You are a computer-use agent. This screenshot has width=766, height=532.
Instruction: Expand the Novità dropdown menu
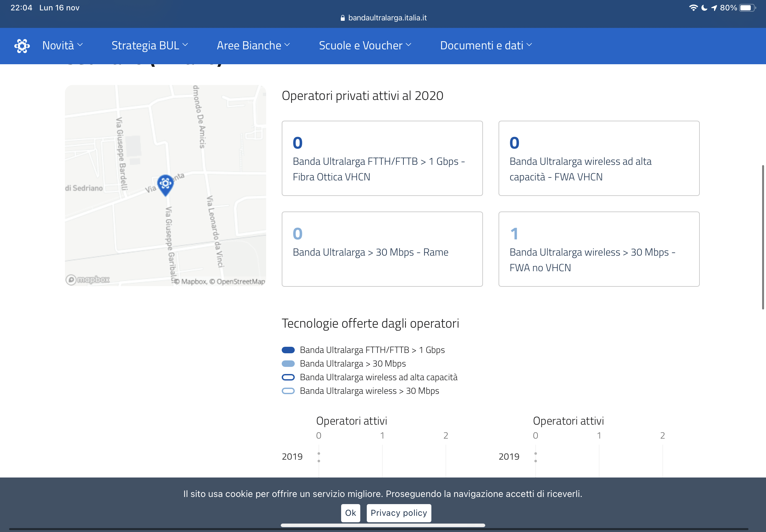tap(62, 46)
